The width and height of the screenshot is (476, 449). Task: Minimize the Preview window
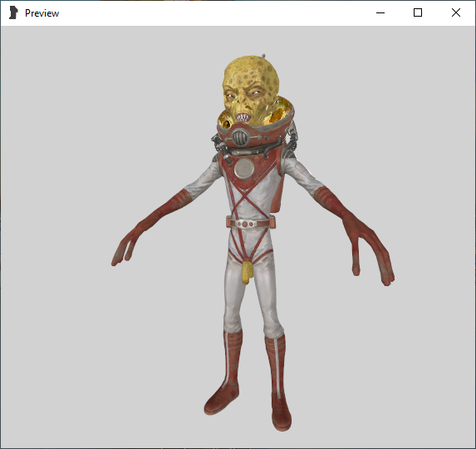click(380, 12)
